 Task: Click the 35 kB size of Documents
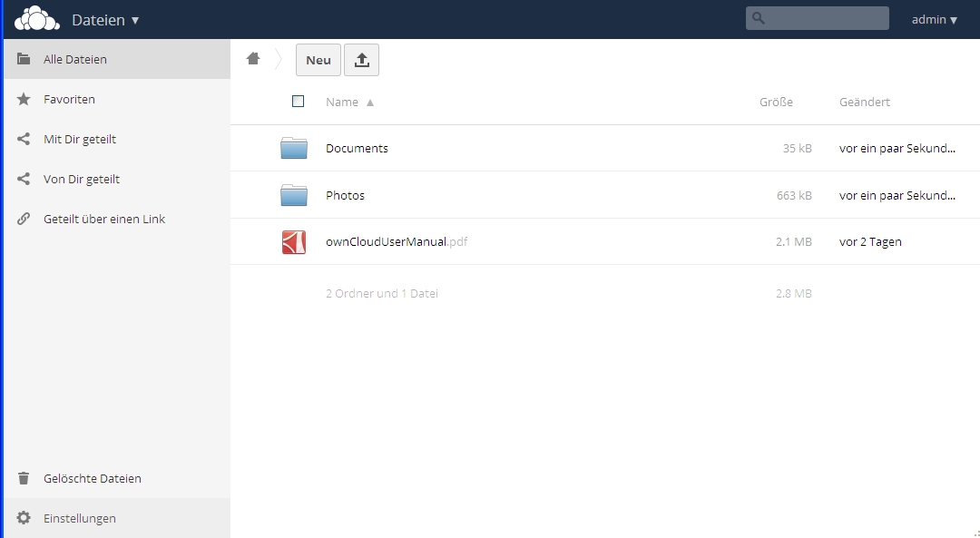coord(797,148)
